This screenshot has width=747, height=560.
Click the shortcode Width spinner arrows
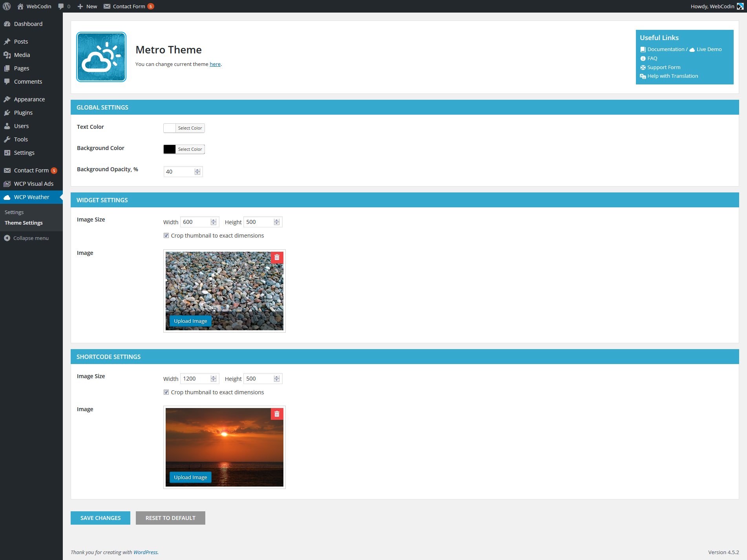214,379
